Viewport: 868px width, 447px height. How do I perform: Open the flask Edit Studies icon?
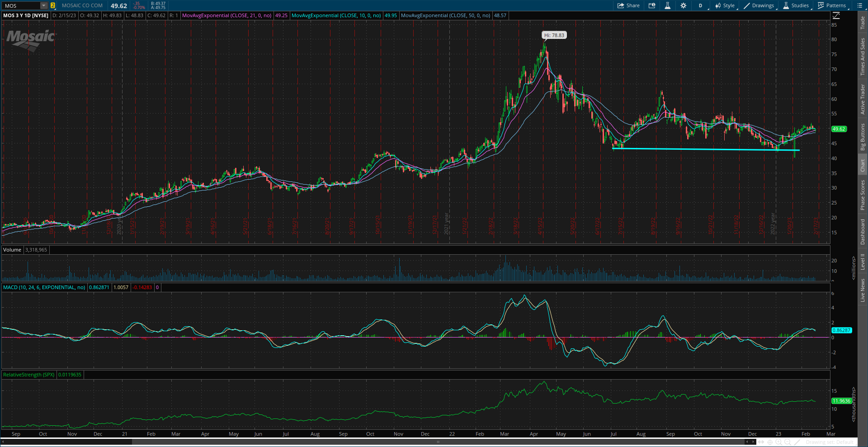tap(667, 5)
